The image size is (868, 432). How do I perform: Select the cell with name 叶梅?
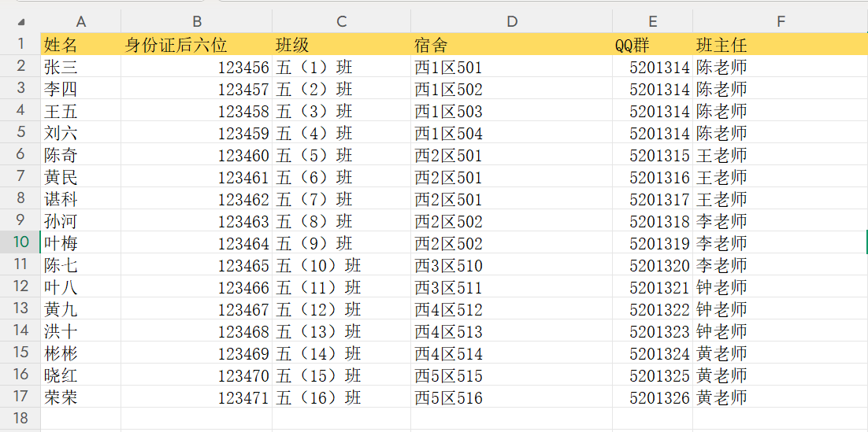tap(81, 243)
